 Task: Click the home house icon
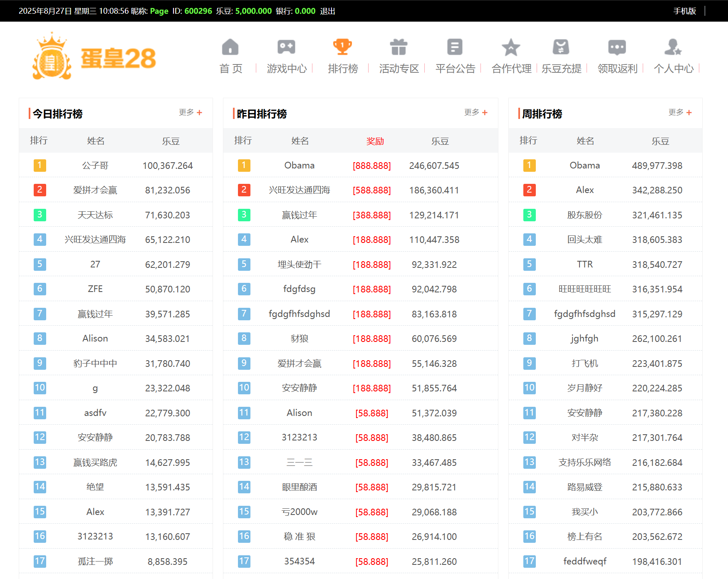pos(230,47)
